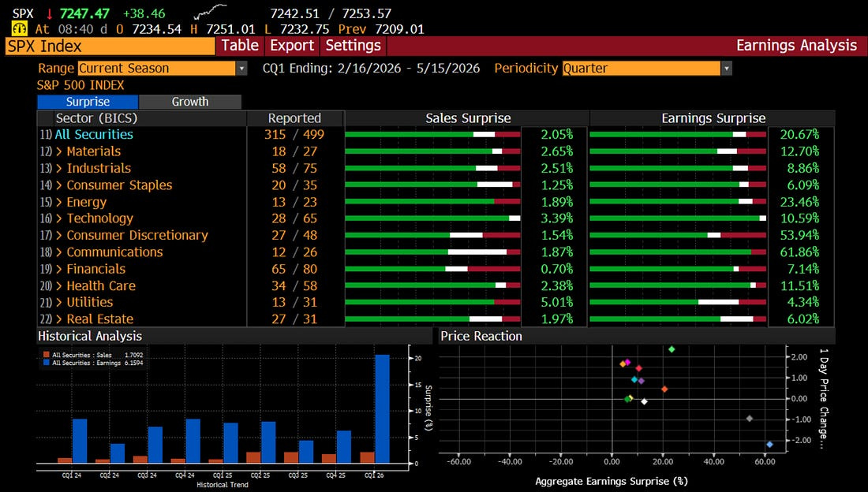Click the white diamond marker in scatter plot
Screen dimensions: 868x492
coord(644,402)
